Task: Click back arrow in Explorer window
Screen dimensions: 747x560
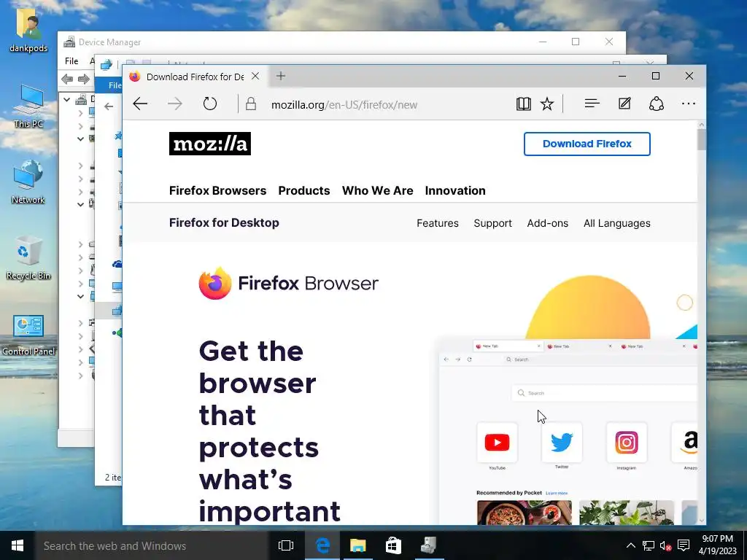Action: (109, 106)
